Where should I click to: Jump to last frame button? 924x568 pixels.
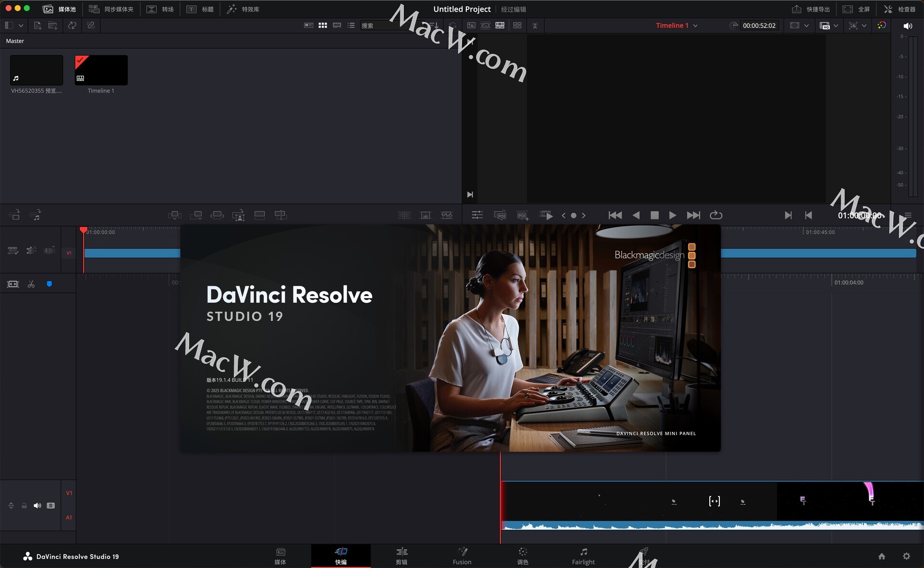click(693, 215)
